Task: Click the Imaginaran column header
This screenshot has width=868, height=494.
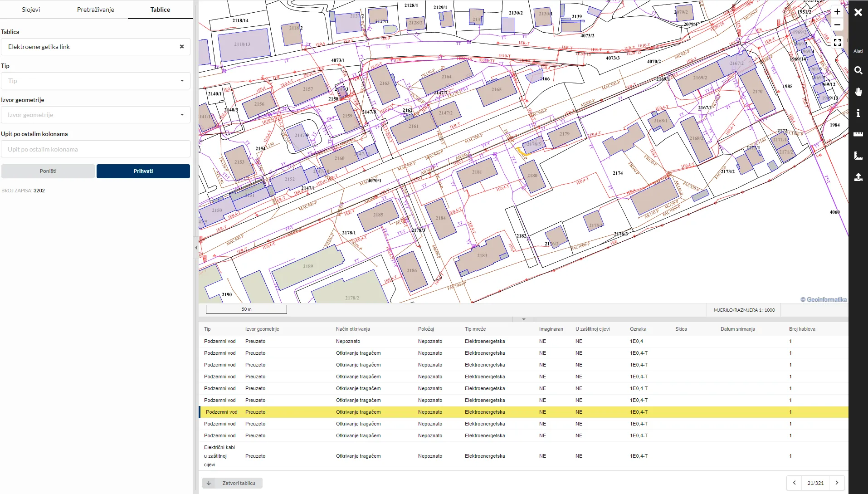Action: (x=551, y=329)
